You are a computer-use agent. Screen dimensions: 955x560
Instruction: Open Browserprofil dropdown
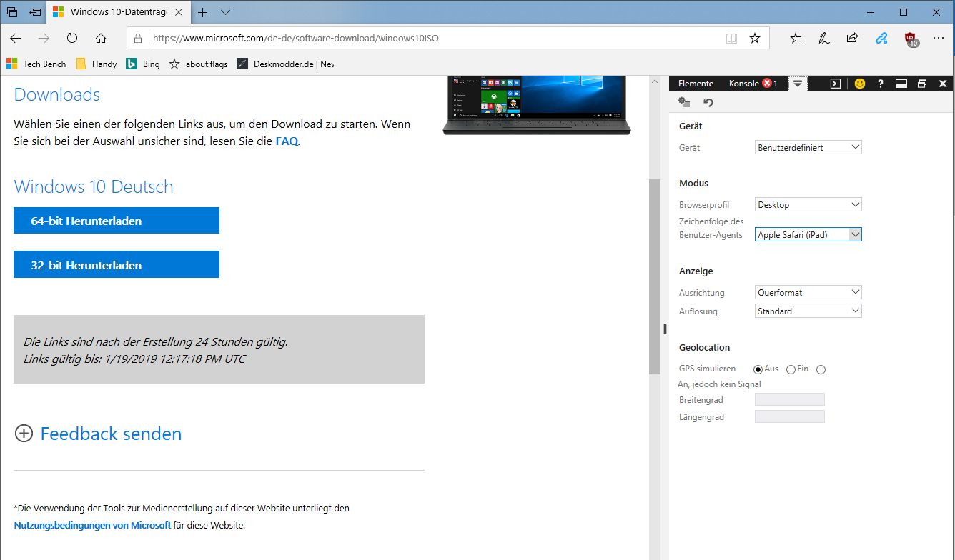[808, 205]
